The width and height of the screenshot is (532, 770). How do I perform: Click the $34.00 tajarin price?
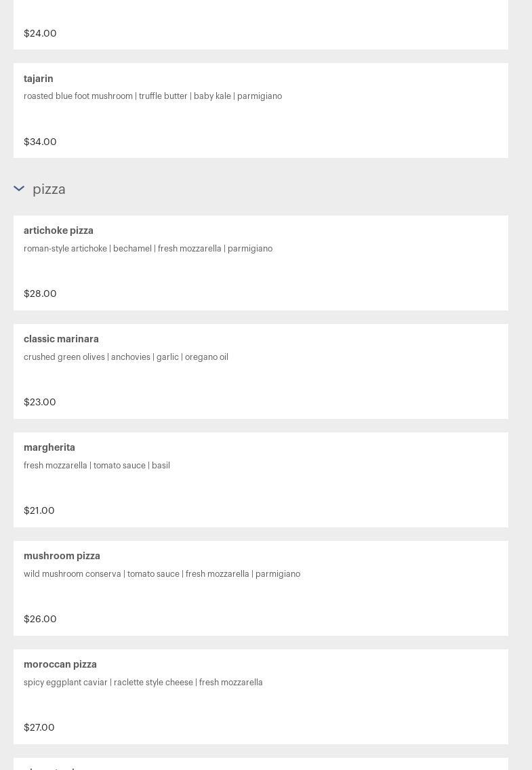[40, 142]
